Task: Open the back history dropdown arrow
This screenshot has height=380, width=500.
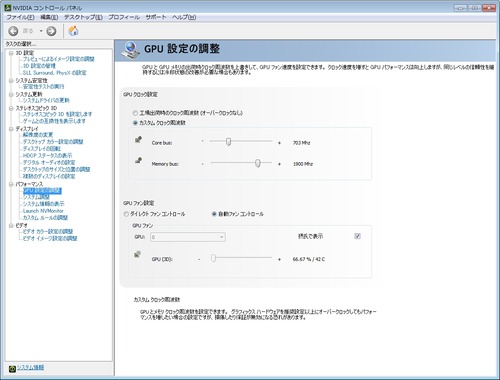Action: [41, 31]
